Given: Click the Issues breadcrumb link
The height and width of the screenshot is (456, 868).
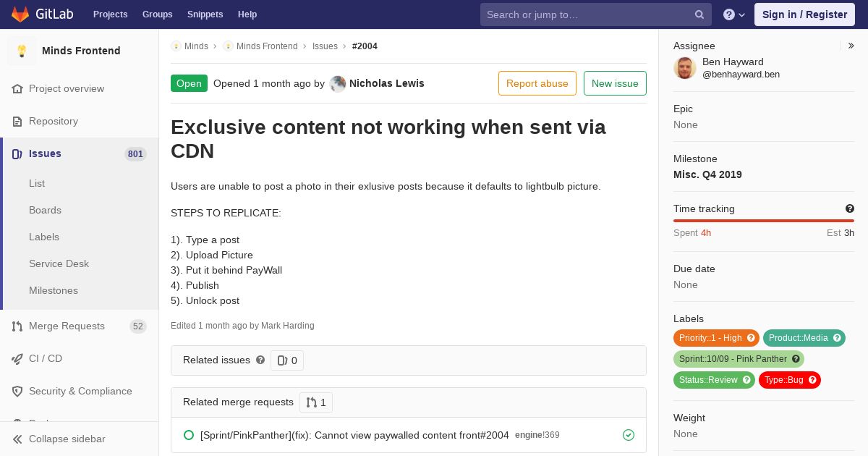Looking at the screenshot, I should (325, 46).
